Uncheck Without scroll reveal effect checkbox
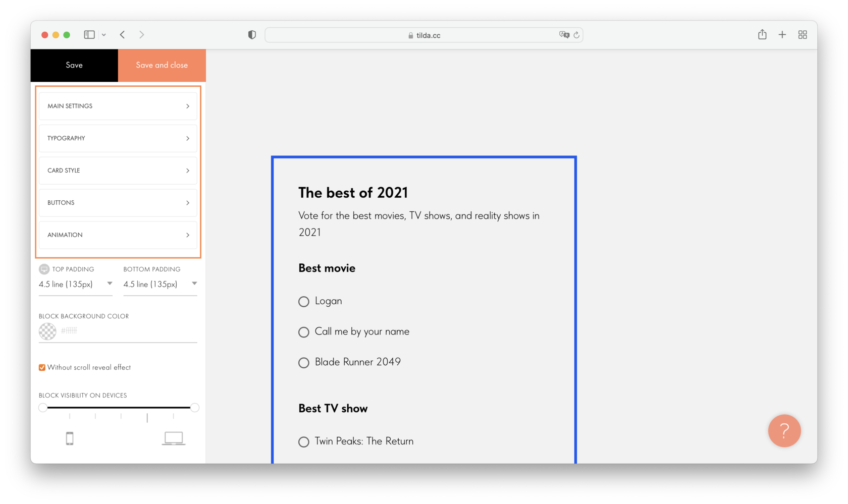This screenshot has width=848, height=504. (42, 368)
